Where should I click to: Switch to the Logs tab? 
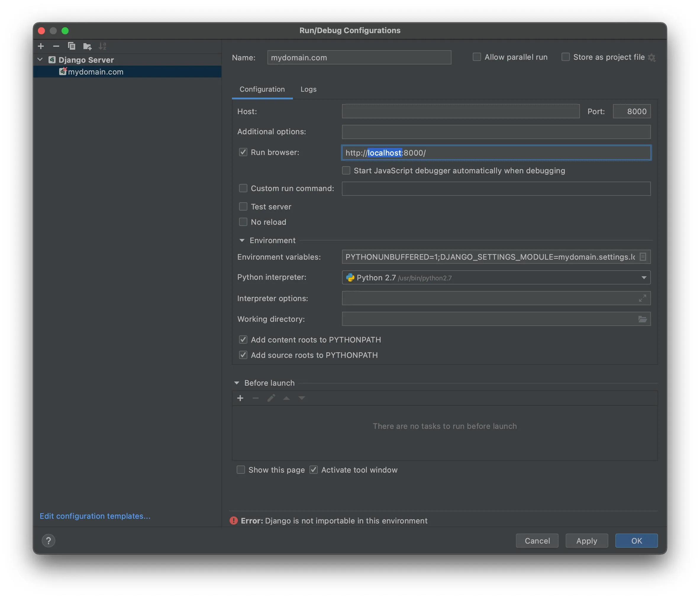pyautogui.click(x=308, y=89)
